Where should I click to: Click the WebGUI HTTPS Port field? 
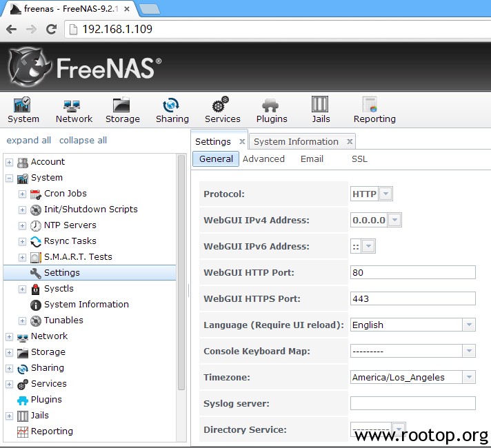tap(412, 298)
